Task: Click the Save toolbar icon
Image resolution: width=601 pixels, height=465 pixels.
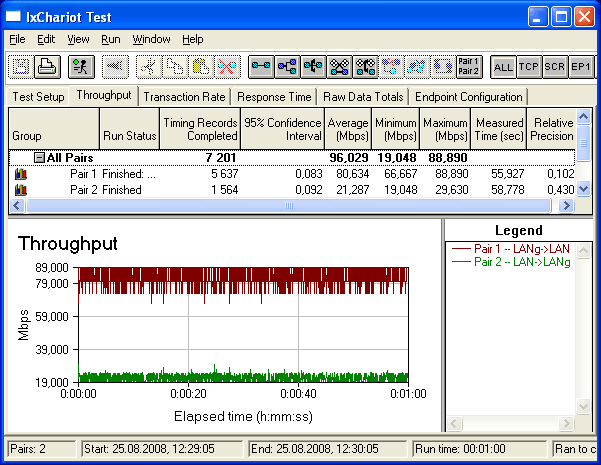Action: [21, 67]
